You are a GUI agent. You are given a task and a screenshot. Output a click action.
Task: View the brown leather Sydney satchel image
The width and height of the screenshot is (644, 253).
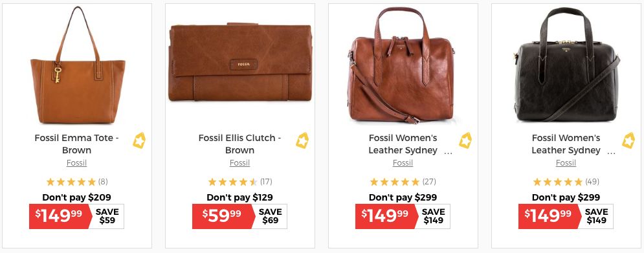coord(402,65)
